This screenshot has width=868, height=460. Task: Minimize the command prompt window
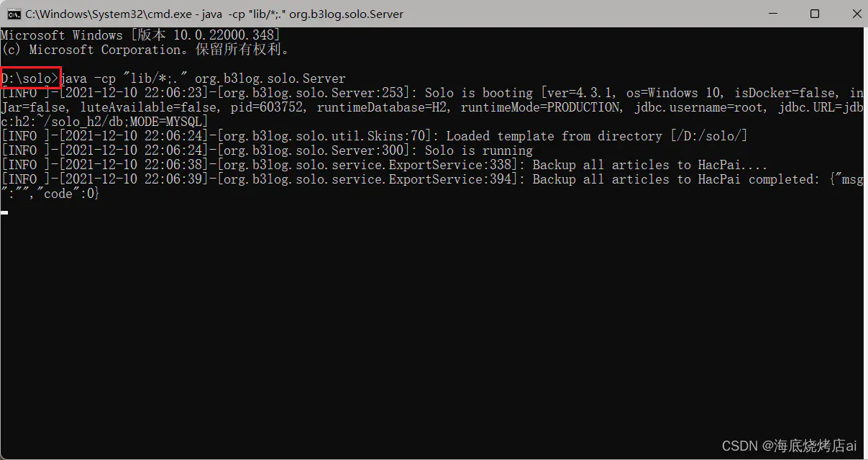(772, 14)
